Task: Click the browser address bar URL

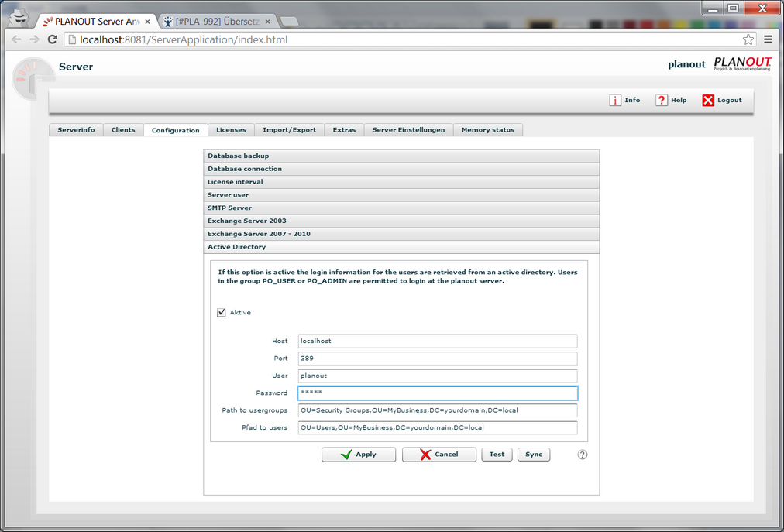Action: [x=184, y=39]
